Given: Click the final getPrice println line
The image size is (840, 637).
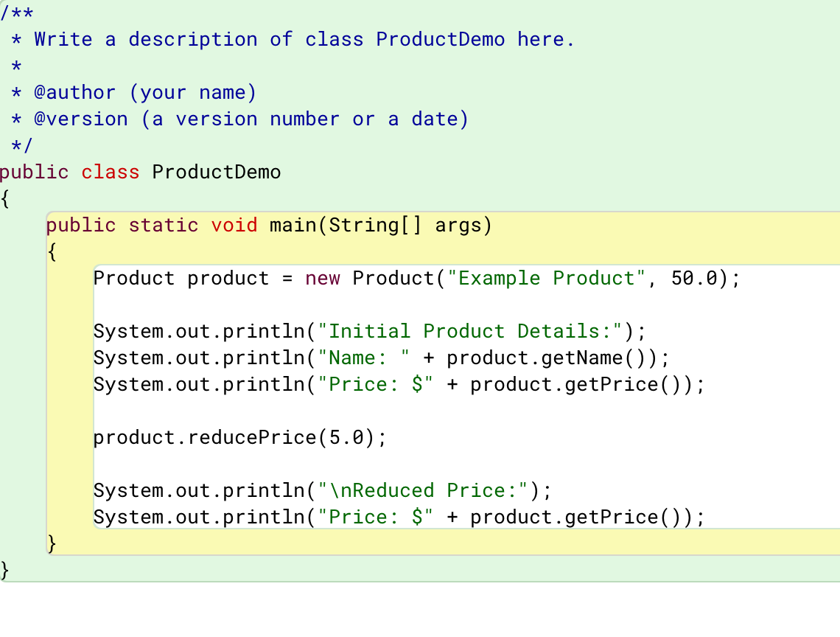Looking at the screenshot, I should pos(398,517).
